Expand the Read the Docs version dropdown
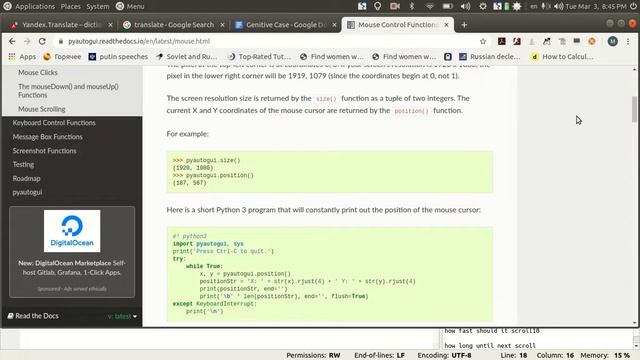 [122, 316]
